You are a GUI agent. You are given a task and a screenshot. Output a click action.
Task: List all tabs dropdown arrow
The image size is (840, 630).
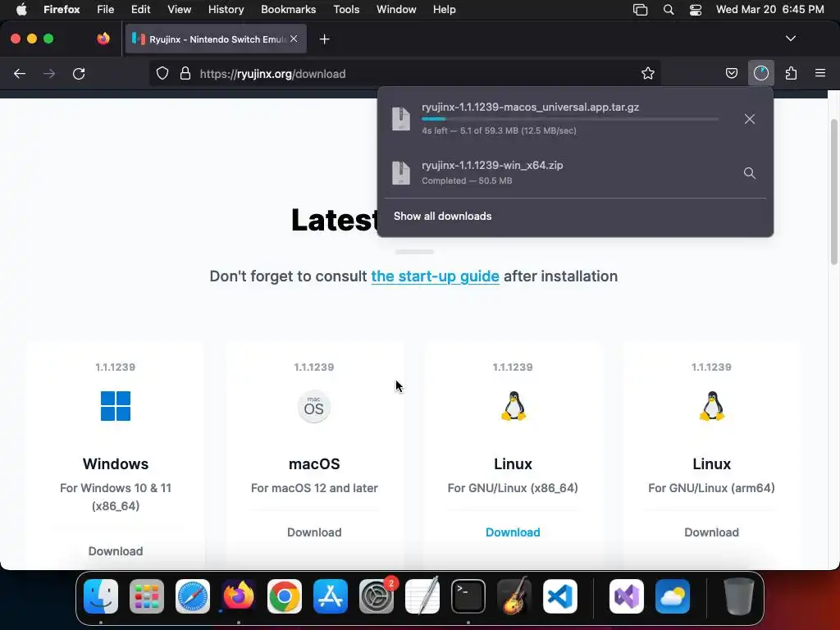point(790,39)
